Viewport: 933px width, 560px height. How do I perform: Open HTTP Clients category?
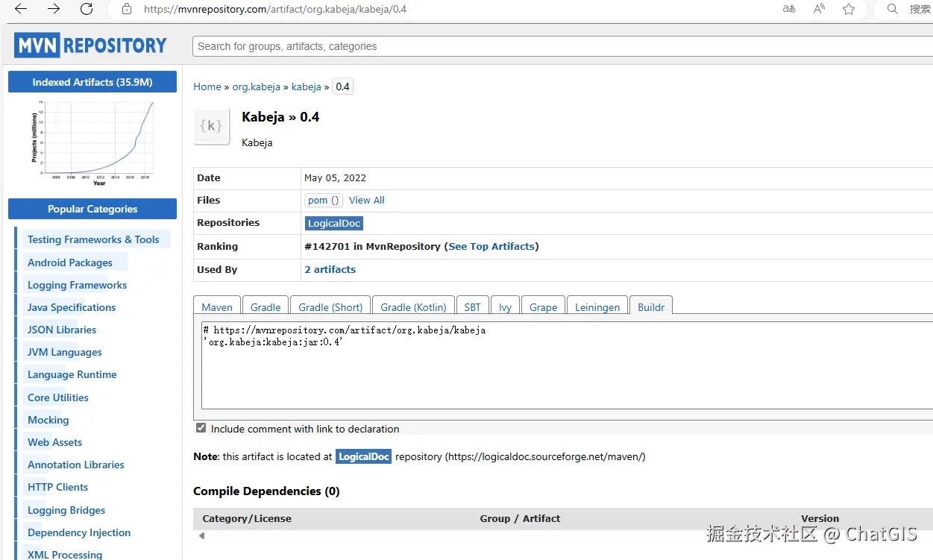point(57,487)
